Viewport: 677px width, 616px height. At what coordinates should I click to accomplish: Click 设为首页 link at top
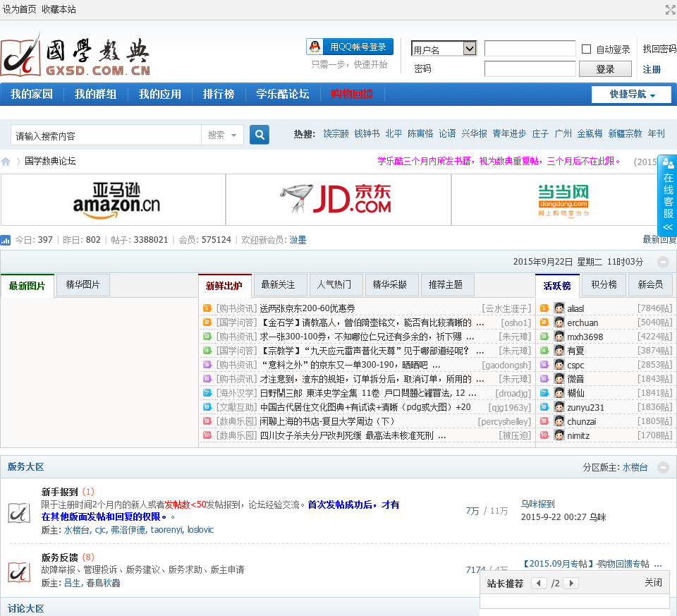click(20, 9)
